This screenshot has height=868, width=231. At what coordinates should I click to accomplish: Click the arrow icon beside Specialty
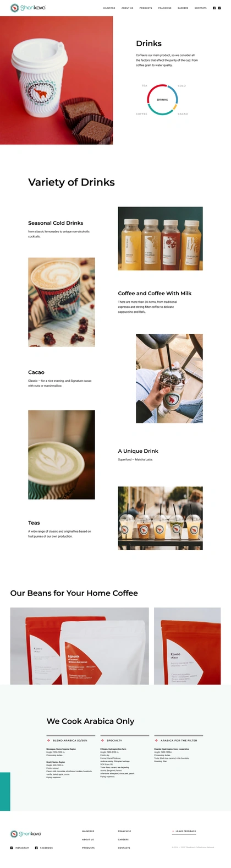102,740
